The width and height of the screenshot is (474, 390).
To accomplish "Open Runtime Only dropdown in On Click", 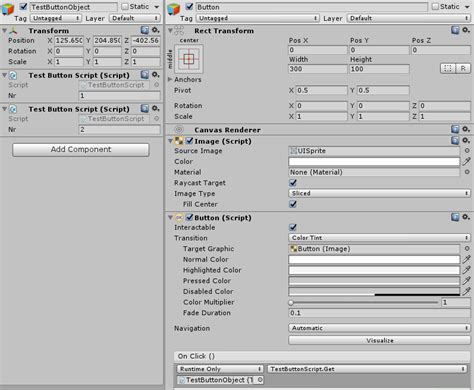I will click(x=220, y=369).
